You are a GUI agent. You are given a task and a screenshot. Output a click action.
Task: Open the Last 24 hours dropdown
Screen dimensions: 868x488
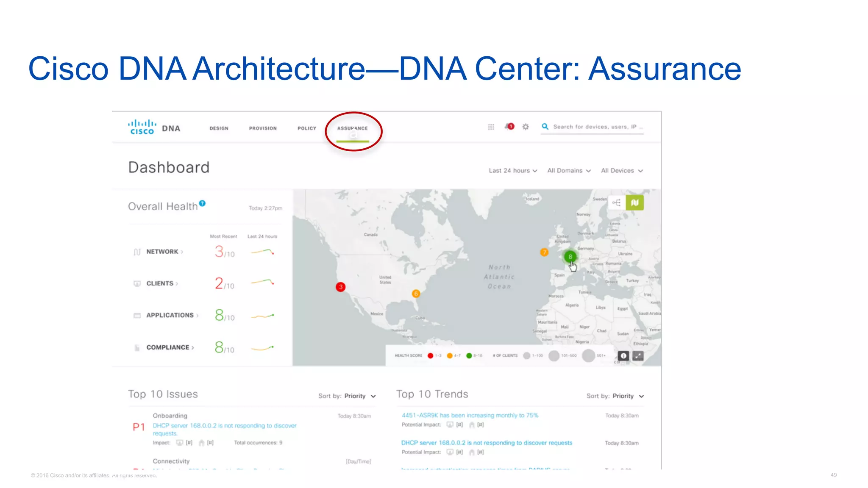[x=513, y=170]
